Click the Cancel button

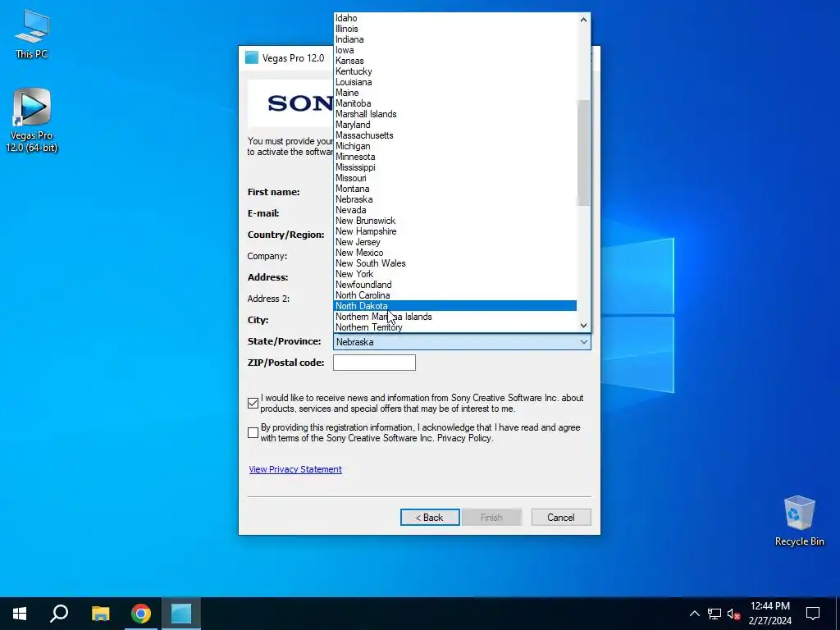tap(561, 518)
